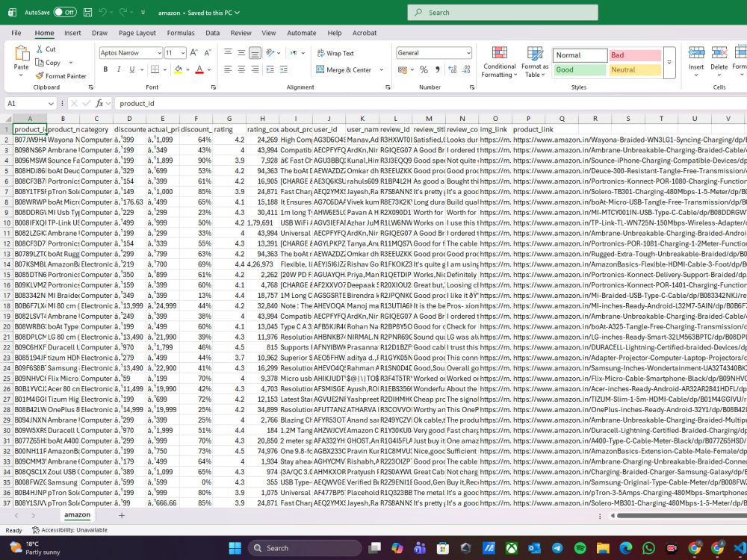Click the Format Painter button
747x560 pixels.
tap(61, 75)
